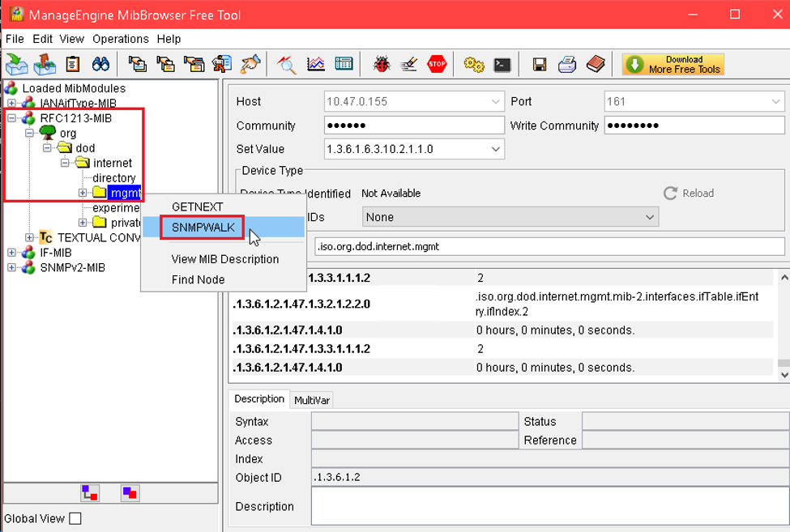Click the red STOP toolbar icon
The height and width of the screenshot is (532, 790).
(436, 64)
